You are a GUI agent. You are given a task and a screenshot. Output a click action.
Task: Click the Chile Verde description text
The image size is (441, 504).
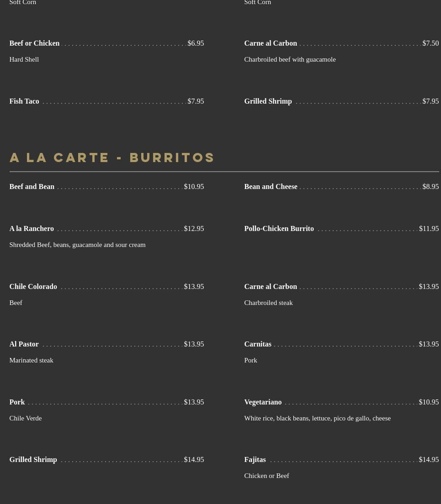(x=26, y=418)
